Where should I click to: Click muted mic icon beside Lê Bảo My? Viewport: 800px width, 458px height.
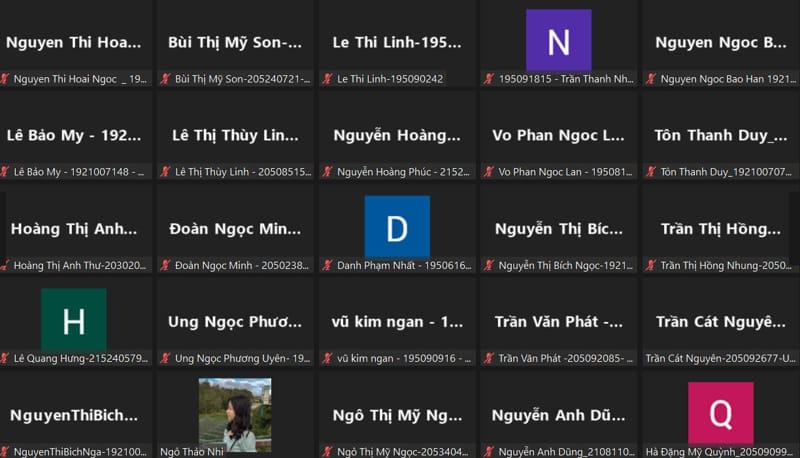6,172
